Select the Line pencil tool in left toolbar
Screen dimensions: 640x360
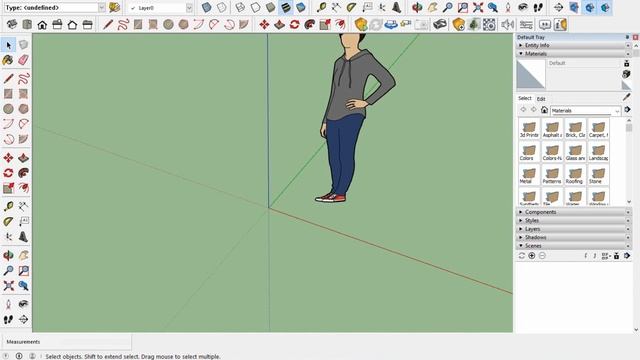pyautogui.click(x=8, y=78)
